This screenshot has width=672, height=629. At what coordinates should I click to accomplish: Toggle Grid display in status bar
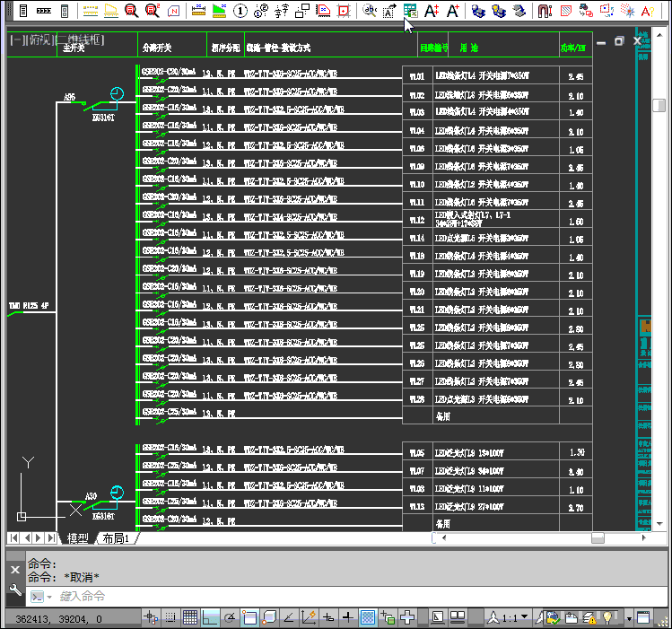pos(190,617)
